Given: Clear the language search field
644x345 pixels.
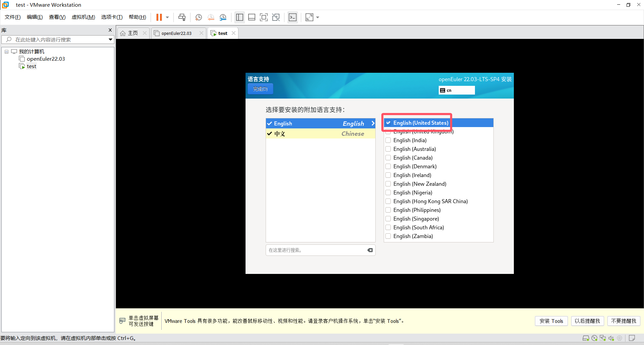Looking at the screenshot, I should pyautogui.click(x=370, y=250).
